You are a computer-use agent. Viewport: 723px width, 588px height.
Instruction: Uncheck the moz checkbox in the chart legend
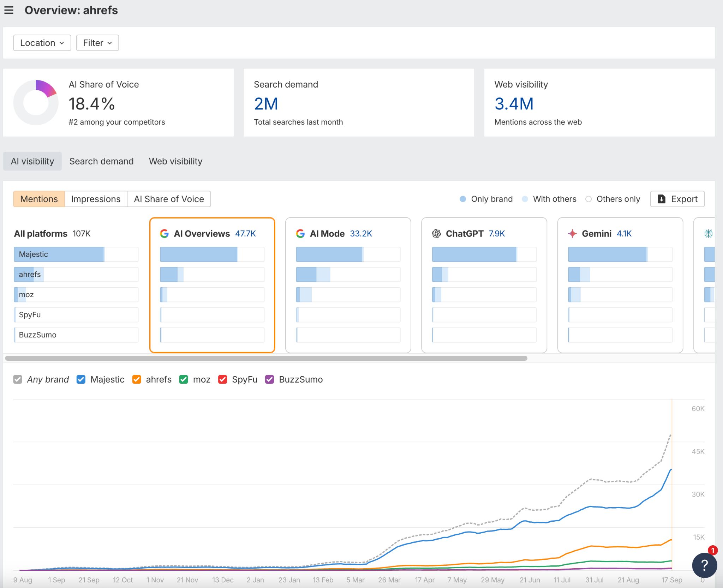[x=184, y=379]
